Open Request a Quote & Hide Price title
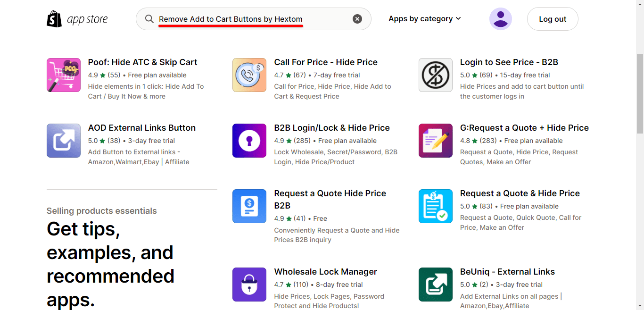 click(520, 193)
